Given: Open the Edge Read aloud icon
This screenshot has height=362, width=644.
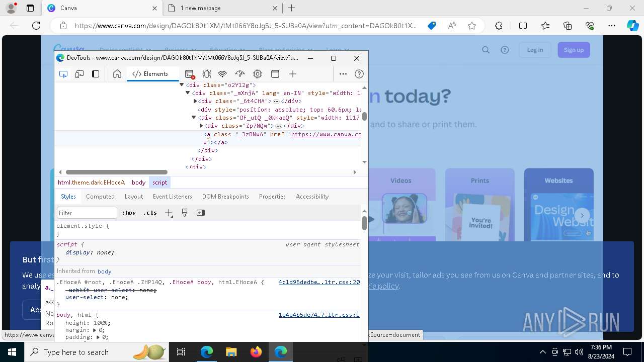Looking at the screenshot, I should click(452, 26).
